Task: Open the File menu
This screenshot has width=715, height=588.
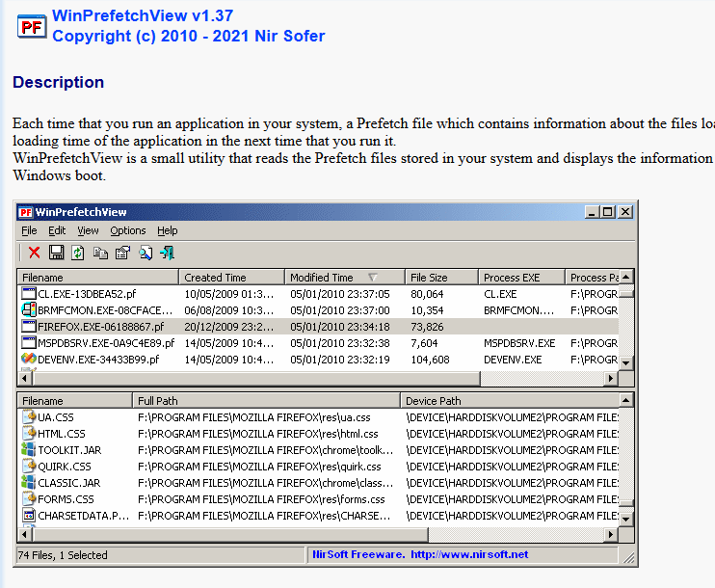Action: tap(29, 230)
